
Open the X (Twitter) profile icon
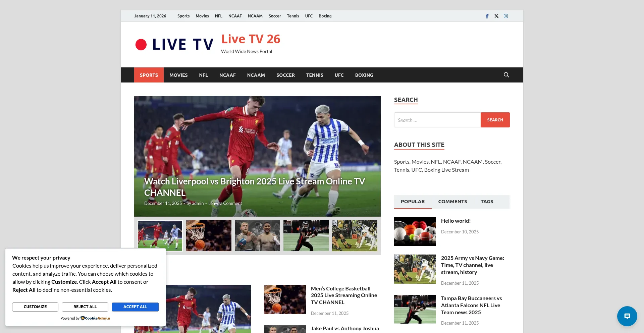[496, 16]
